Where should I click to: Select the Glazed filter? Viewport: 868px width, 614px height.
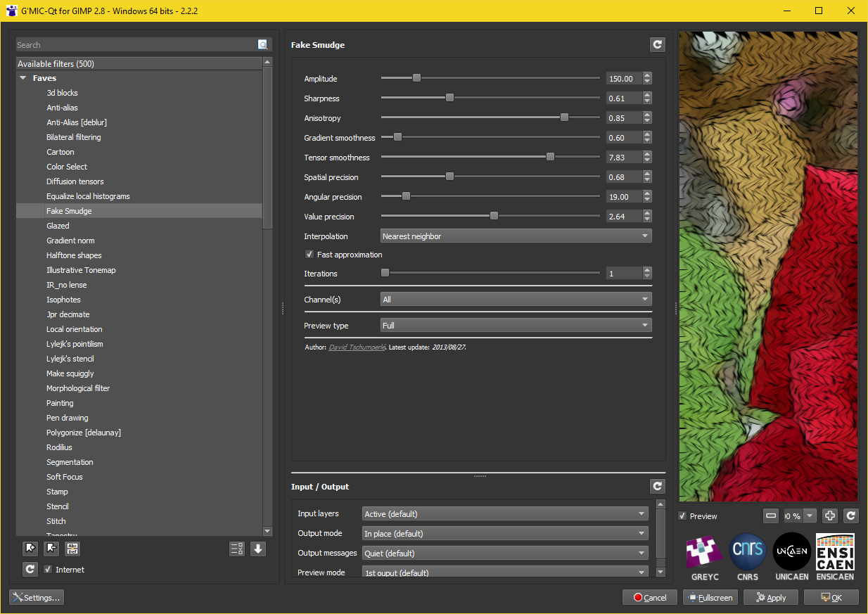tap(58, 226)
